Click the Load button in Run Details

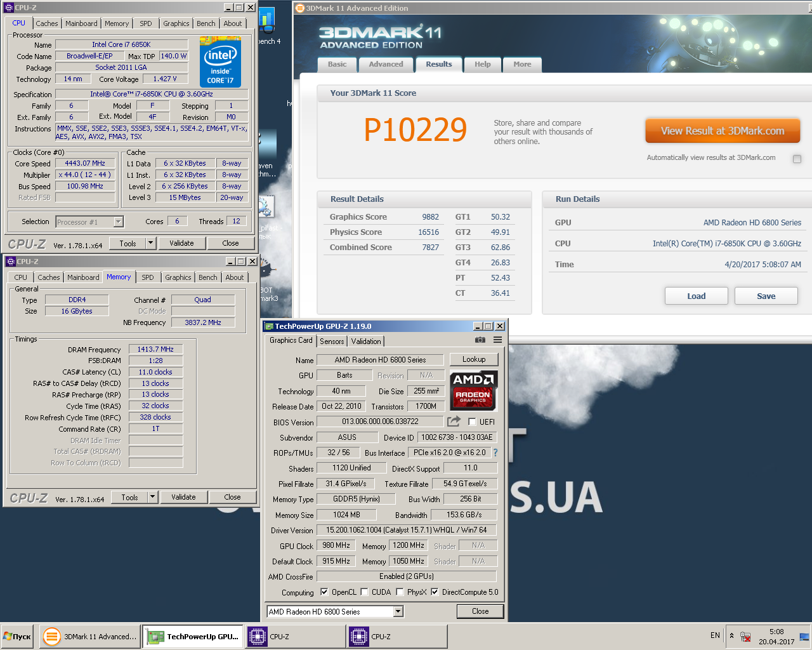[697, 296]
